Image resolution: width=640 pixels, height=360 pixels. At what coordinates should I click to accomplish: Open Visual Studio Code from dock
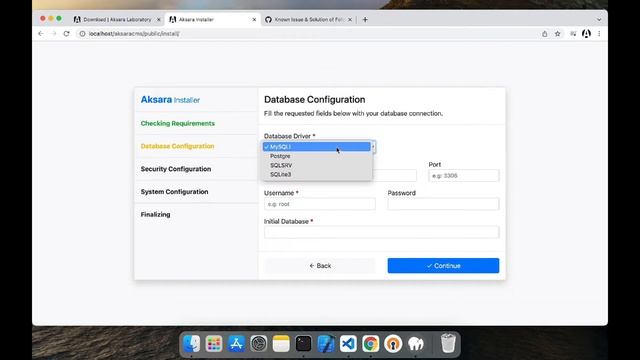click(x=348, y=344)
